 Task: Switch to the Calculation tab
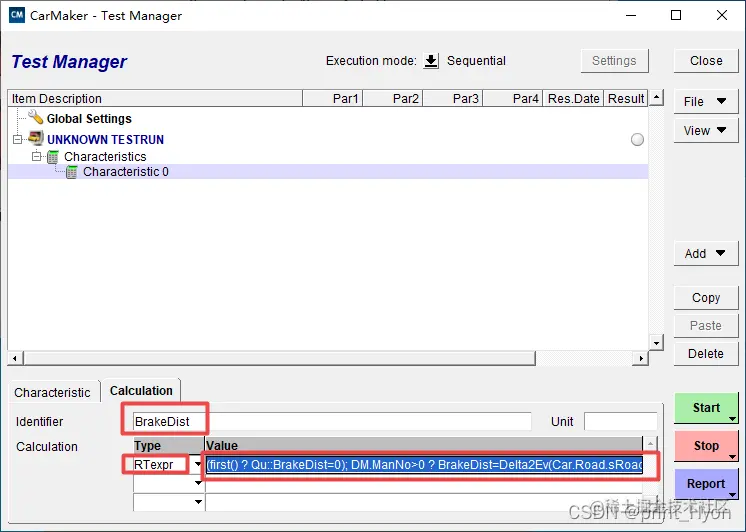141,391
